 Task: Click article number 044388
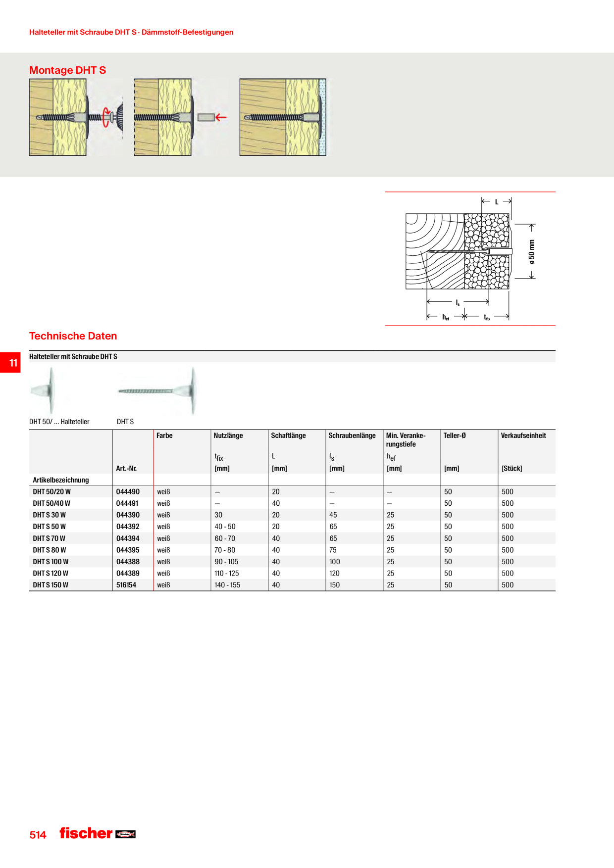[128, 562]
